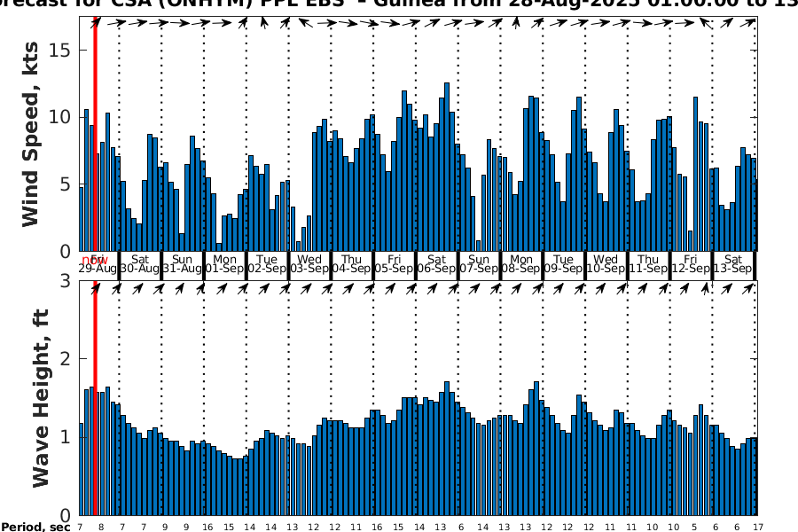
Task: Select the 'Sat 06-Sep' date label
Action: (436, 263)
